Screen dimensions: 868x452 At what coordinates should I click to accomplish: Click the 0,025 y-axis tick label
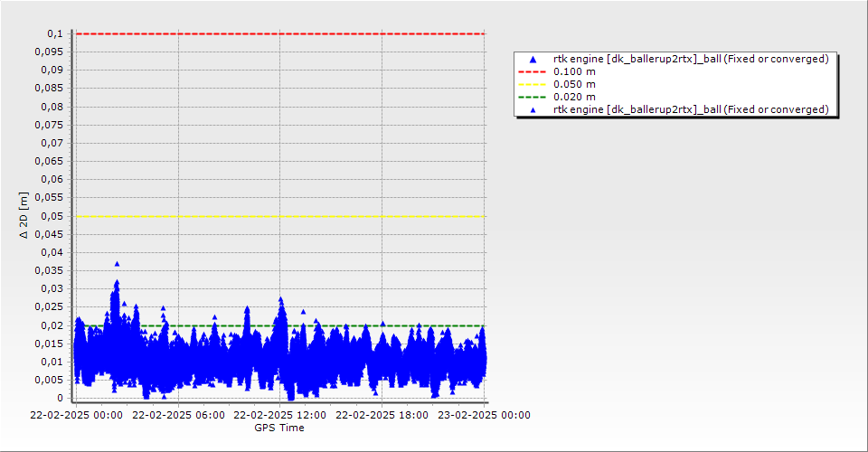click(49, 307)
